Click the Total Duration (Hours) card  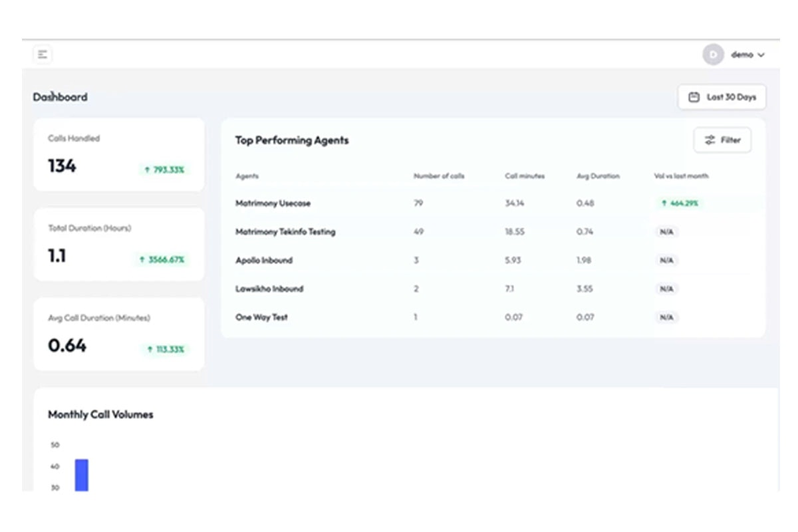(x=118, y=244)
